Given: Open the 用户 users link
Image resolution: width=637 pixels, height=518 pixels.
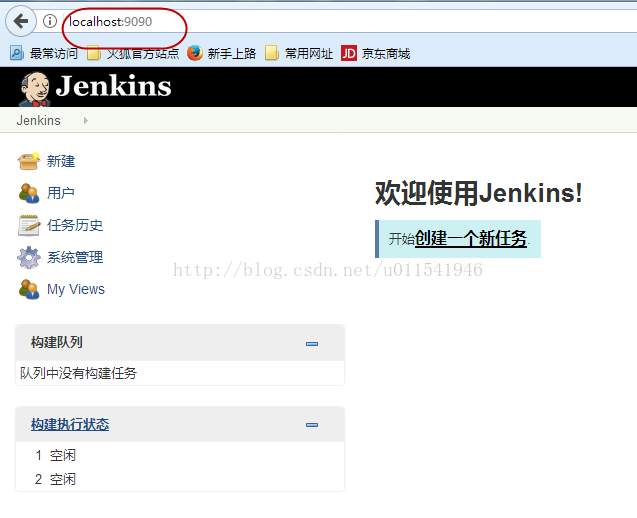Looking at the screenshot, I should (61, 193).
